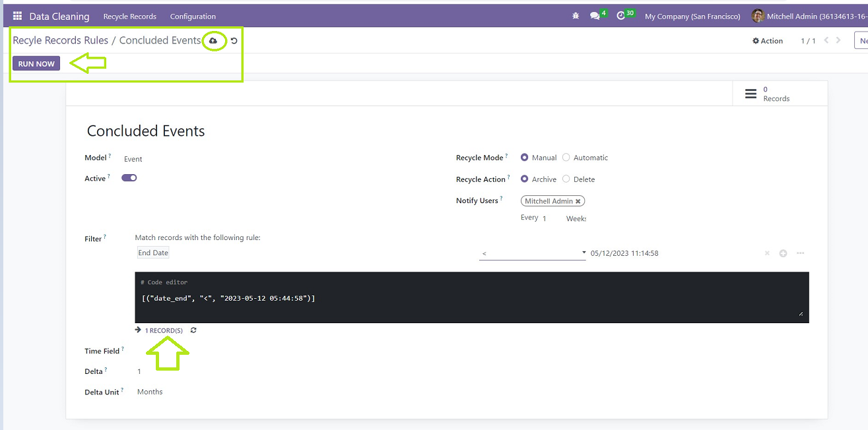Click inside the domain code editor
868x430 pixels.
[472, 298]
